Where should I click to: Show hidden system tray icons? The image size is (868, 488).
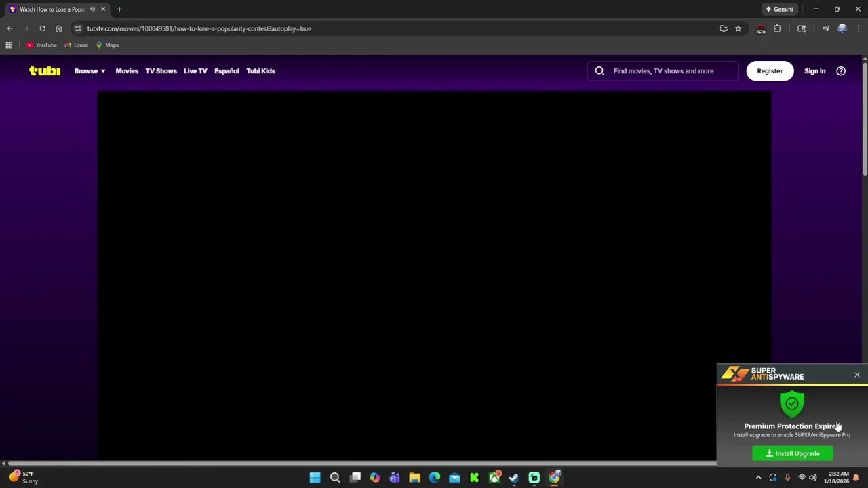(x=758, y=478)
